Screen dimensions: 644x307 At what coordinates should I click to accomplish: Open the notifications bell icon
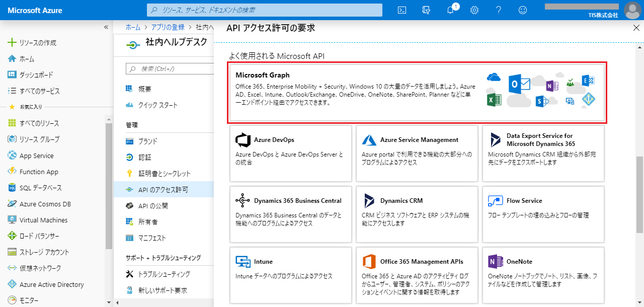pyautogui.click(x=451, y=10)
